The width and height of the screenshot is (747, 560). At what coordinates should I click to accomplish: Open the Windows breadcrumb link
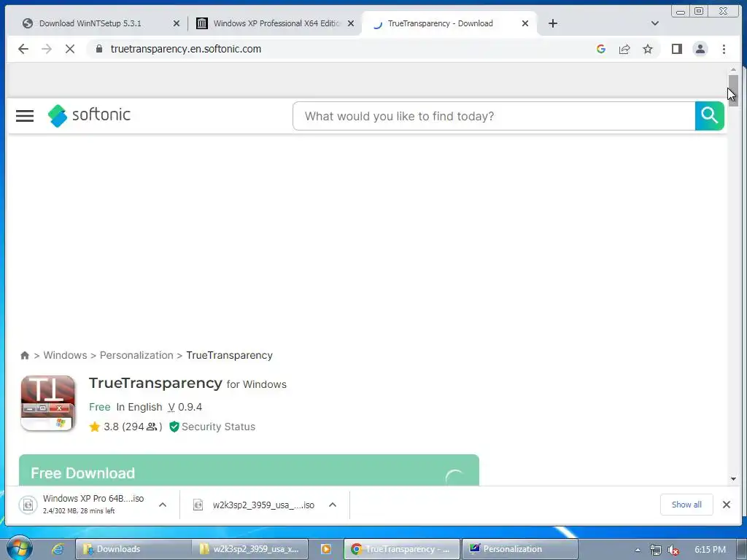pyautogui.click(x=65, y=355)
